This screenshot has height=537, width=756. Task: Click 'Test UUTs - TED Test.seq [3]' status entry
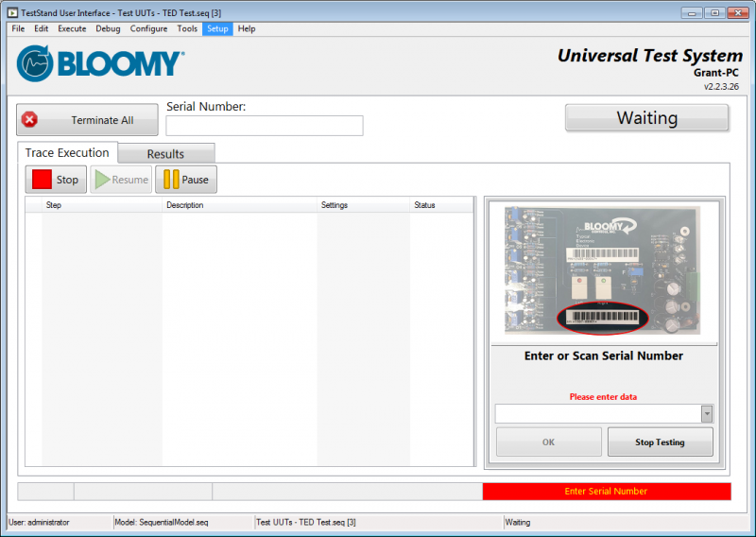click(306, 522)
